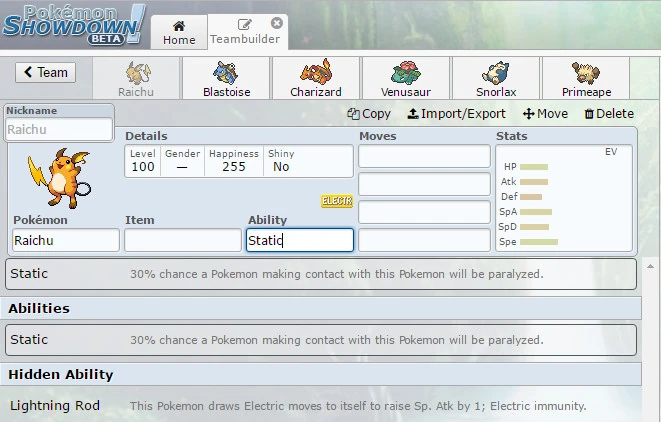This screenshot has height=422, width=661.
Task: Click the Electric type badge
Action: pos(336,201)
